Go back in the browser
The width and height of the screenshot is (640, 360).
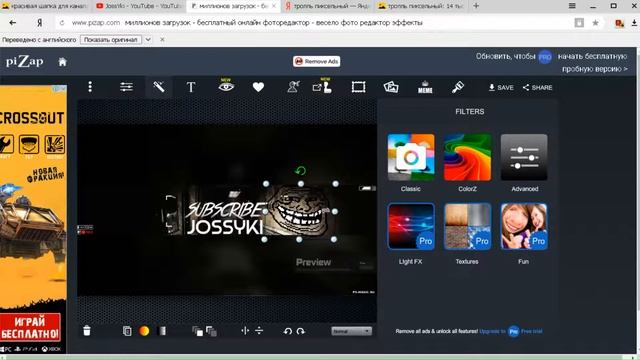coord(13,23)
